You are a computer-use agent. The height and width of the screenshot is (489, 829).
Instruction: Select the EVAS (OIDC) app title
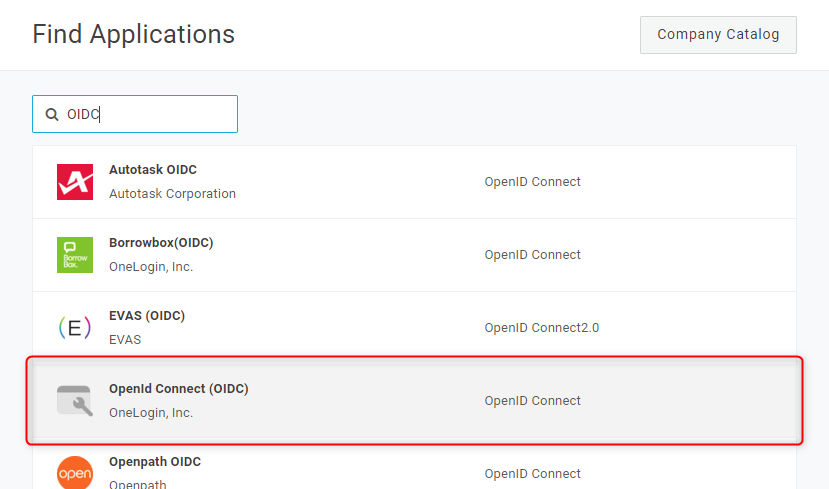tap(147, 316)
